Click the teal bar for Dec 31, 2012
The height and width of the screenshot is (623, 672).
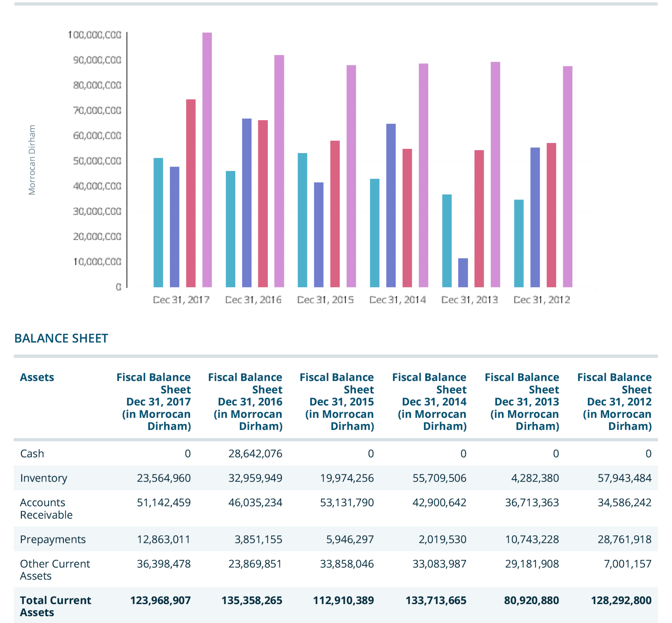pos(519,243)
